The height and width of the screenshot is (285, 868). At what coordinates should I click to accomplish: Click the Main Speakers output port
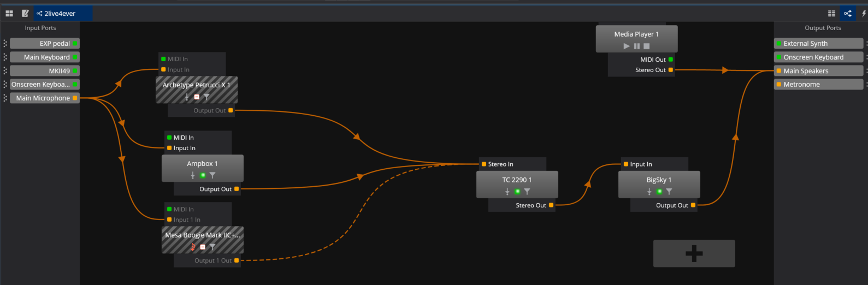pyautogui.click(x=818, y=71)
